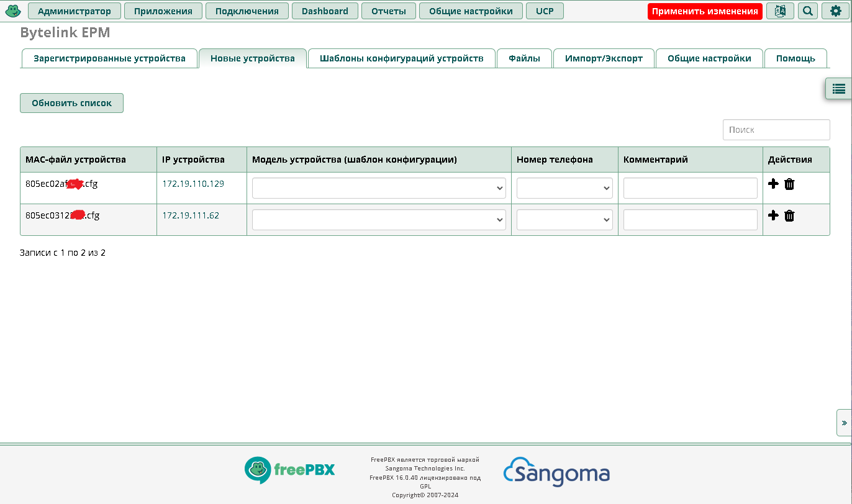Delete device 172.19.110.129 with trash icon
Image resolution: width=852 pixels, height=504 pixels.
tap(789, 184)
